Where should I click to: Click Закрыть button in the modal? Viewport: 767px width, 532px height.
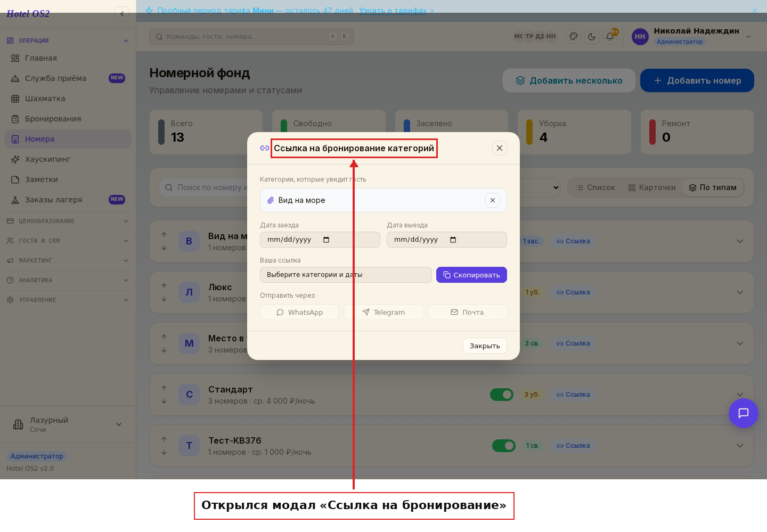coord(485,346)
